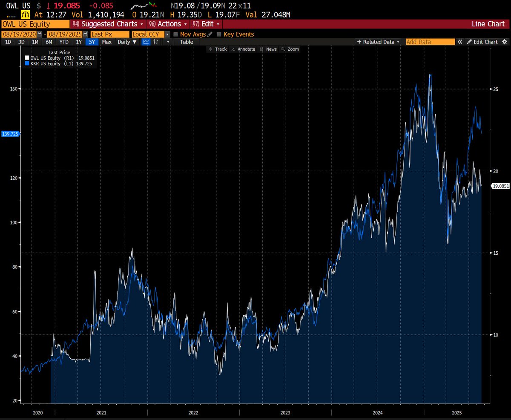Screen dimensions: 511x420
Task: Click white OWL US Equity legend swatch
Action: click(27, 58)
